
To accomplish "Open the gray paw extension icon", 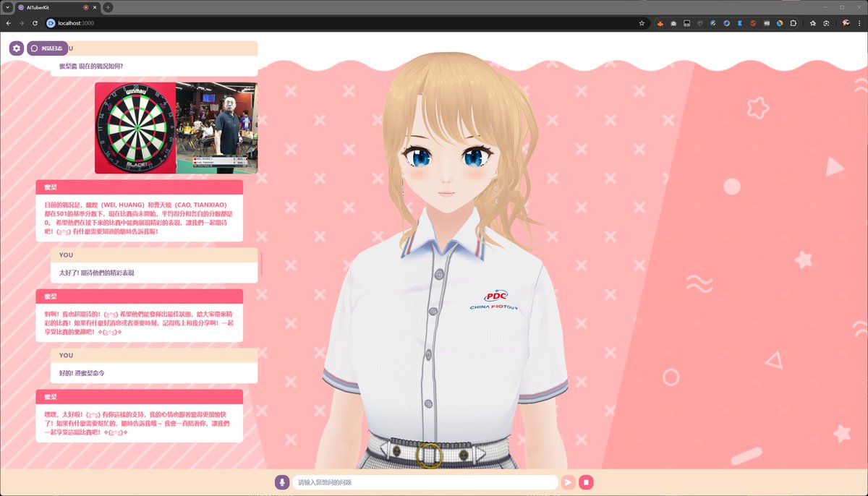I will click(x=700, y=23).
